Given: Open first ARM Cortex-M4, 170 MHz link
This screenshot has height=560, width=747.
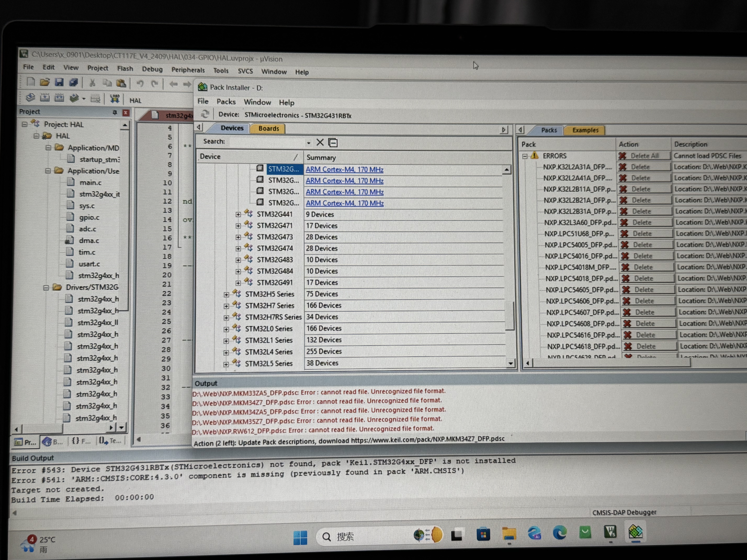Looking at the screenshot, I should (x=344, y=169).
